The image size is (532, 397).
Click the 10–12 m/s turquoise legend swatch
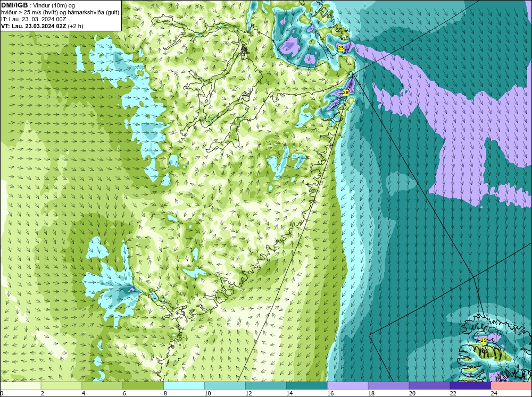coord(225,386)
